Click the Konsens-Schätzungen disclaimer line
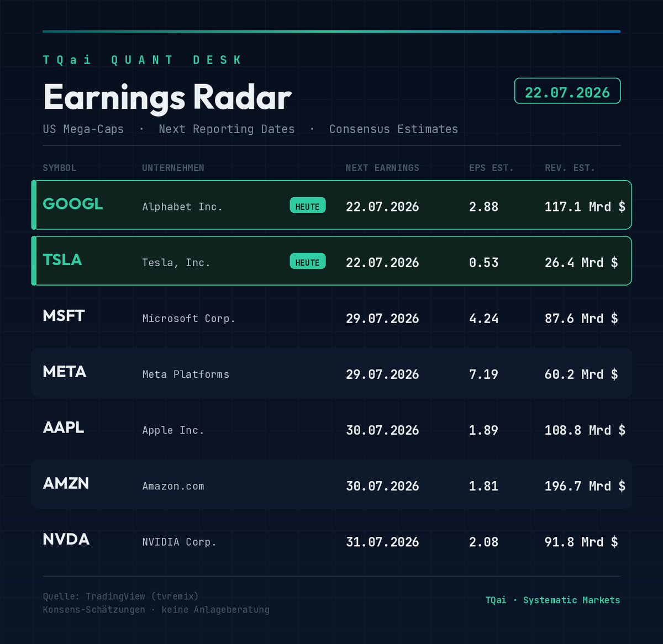The width and height of the screenshot is (663, 644). click(156, 610)
